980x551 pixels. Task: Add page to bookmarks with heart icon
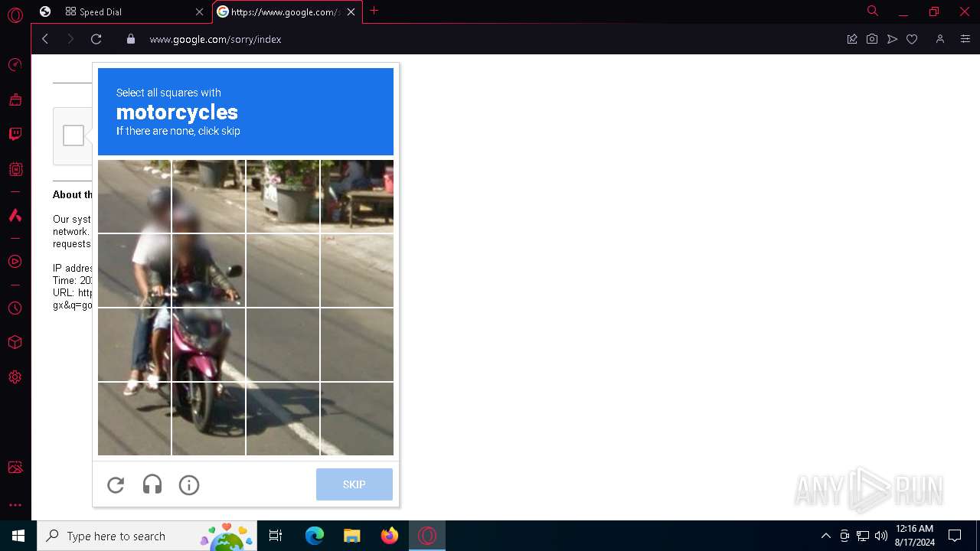[x=912, y=39]
